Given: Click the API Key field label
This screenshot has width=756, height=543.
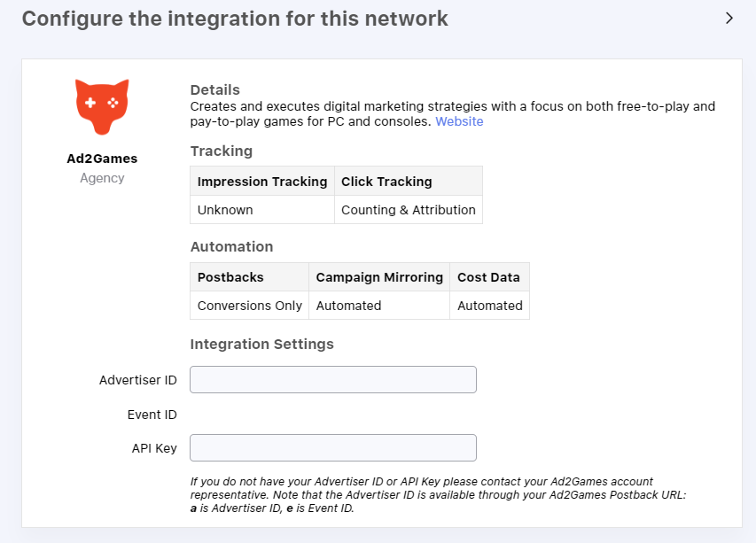Looking at the screenshot, I should click(154, 448).
